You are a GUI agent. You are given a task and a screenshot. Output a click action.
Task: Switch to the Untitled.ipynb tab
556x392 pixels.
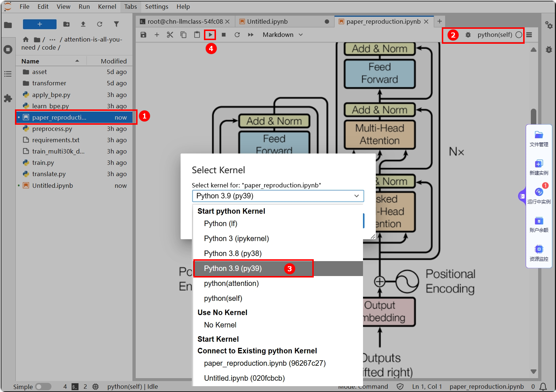click(x=267, y=22)
